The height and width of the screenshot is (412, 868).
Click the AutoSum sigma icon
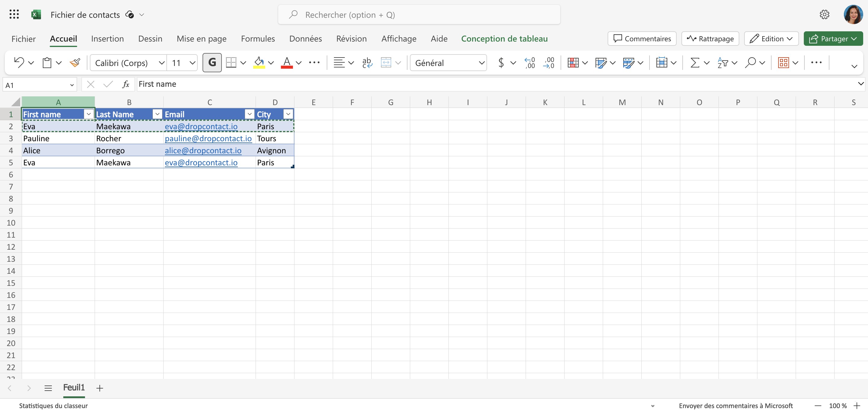coord(695,63)
